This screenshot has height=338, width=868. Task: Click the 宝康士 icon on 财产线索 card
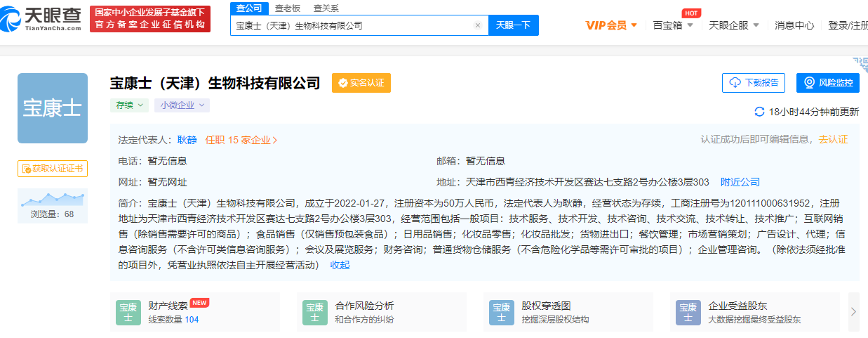tap(128, 313)
